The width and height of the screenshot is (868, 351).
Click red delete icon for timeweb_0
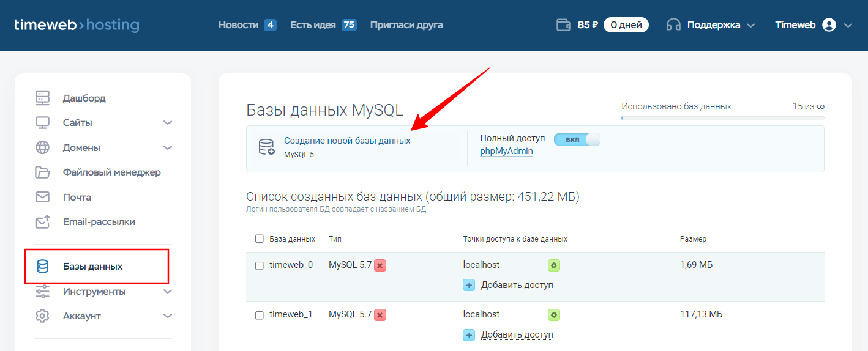coord(380,265)
